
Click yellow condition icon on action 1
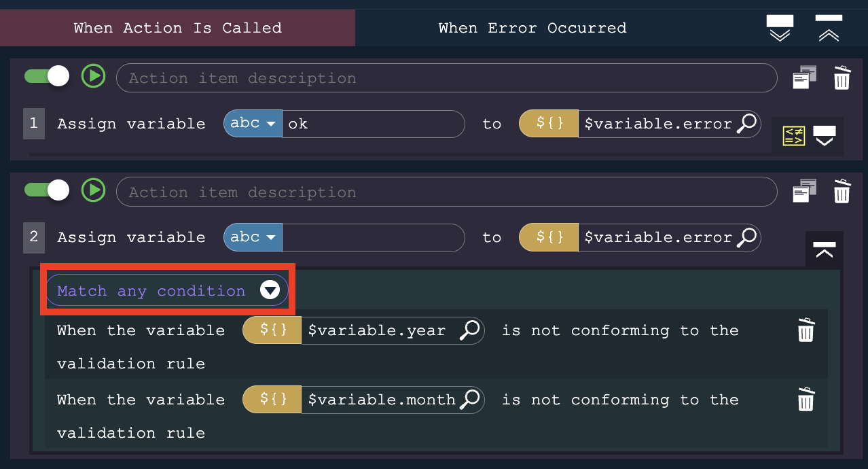[x=793, y=136]
